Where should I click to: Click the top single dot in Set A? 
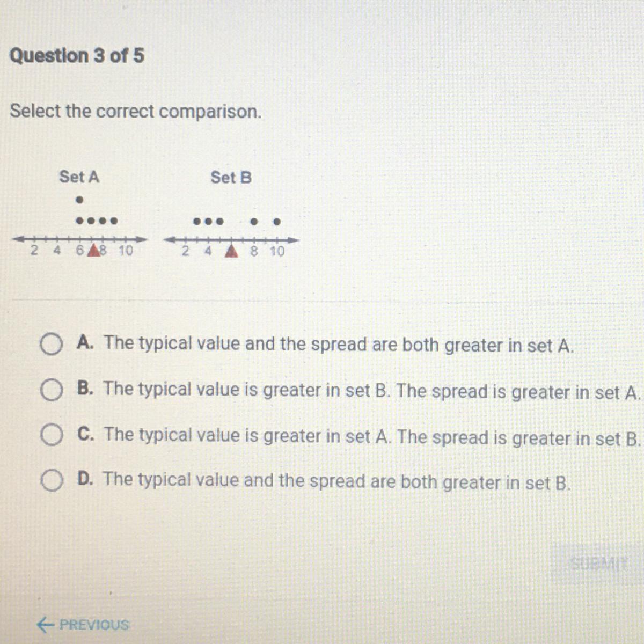(x=79, y=200)
